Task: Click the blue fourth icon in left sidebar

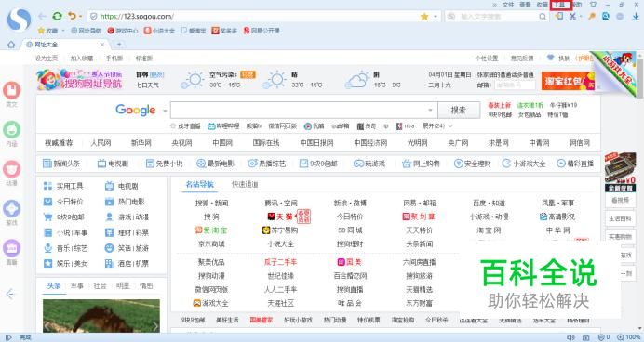Action: (12, 209)
